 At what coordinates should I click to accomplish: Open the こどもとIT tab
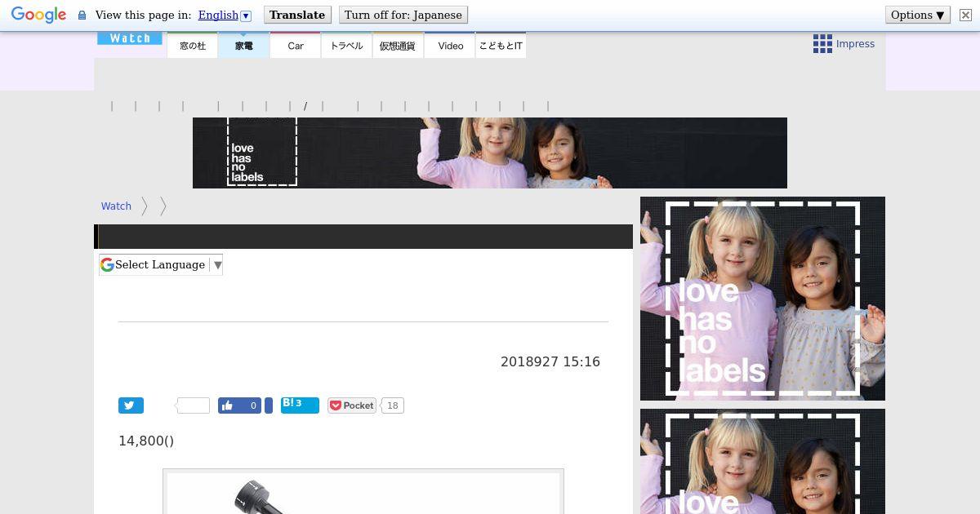coord(501,46)
